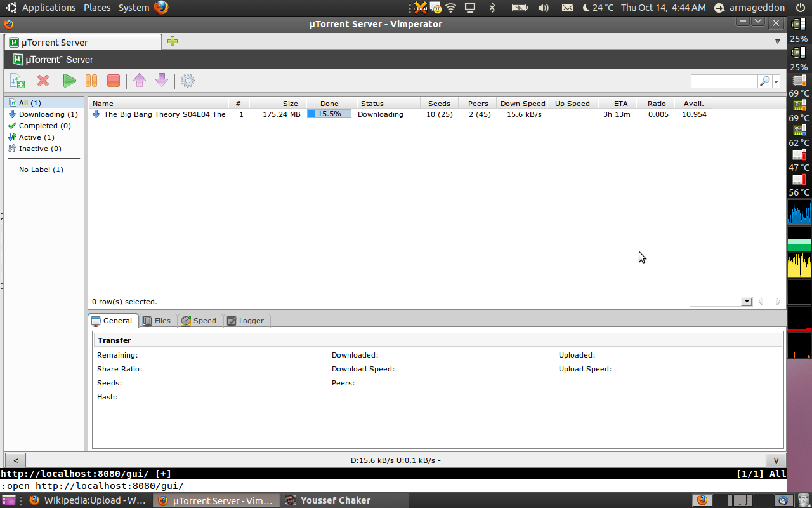Show Inactive (0) torrents
Screen dimensions: 812x508
pyautogui.click(x=44, y=149)
